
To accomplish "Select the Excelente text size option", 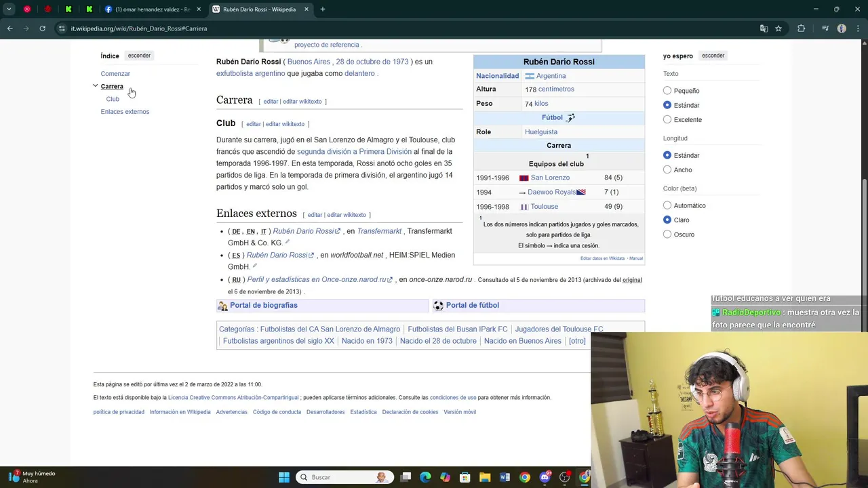I will pos(667,119).
